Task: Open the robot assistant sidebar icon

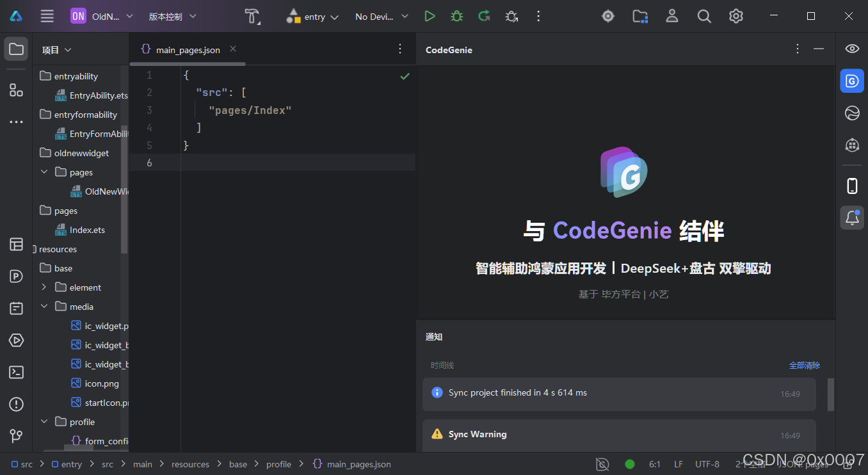Action: pyautogui.click(x=852, y=145)
